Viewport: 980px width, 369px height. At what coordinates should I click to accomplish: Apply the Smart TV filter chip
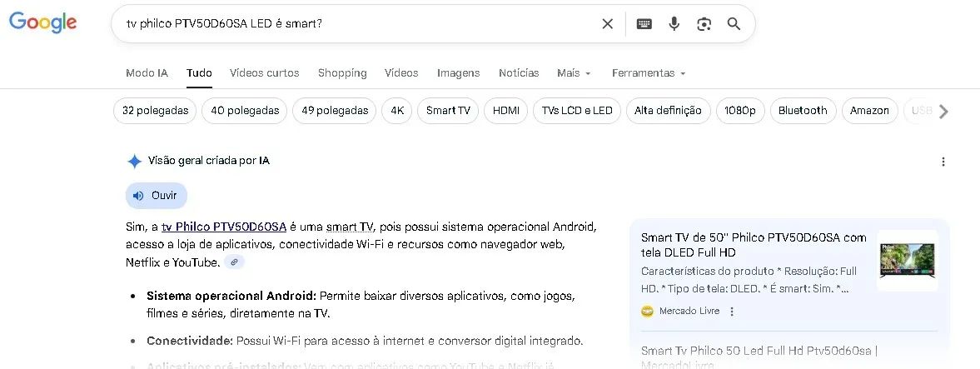point(448,111)
